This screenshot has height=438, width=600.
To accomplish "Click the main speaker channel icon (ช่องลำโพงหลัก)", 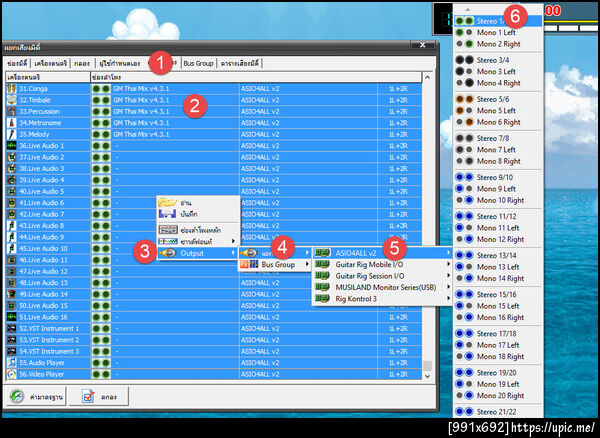I will point(168,230).
